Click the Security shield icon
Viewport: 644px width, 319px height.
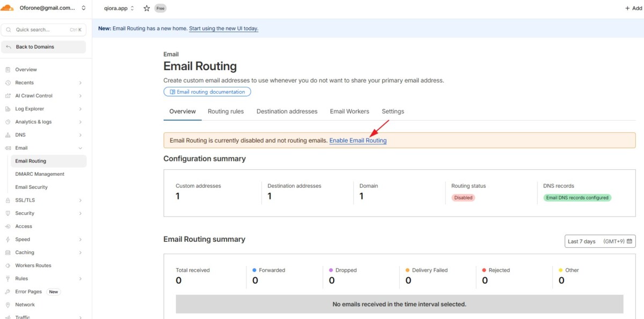click(8, 213)
